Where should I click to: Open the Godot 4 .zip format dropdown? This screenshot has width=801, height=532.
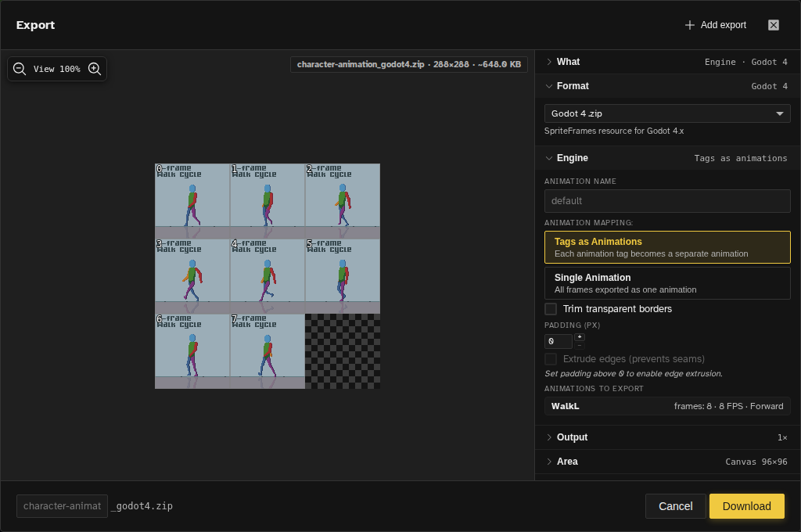click(x=667, y=113)
